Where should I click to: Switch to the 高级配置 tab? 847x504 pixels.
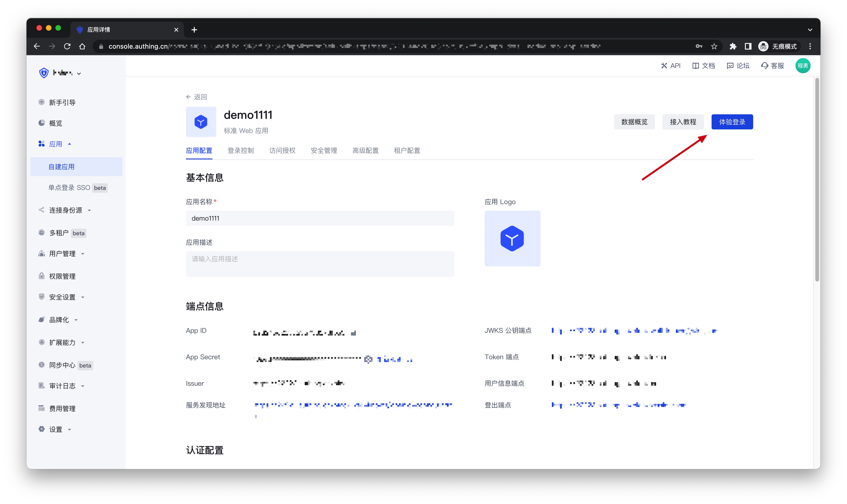(365, 150)
